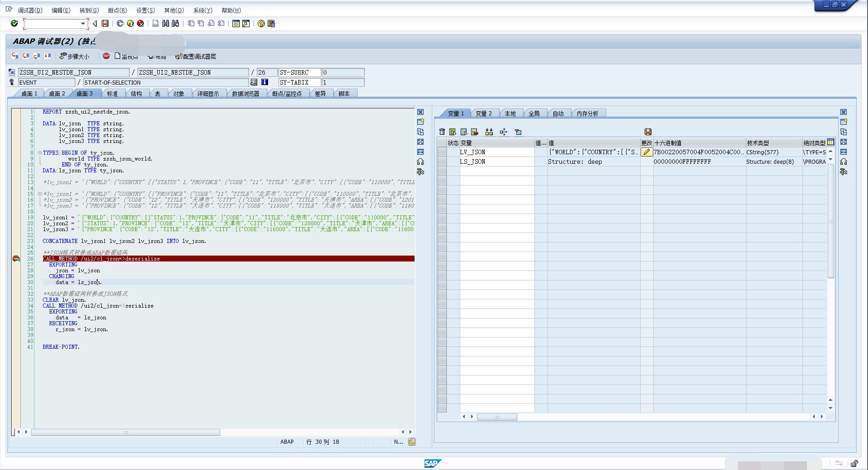Click the Find binoculars icon
This screenshot has height=470, width=868.
(x=165, y=24)
